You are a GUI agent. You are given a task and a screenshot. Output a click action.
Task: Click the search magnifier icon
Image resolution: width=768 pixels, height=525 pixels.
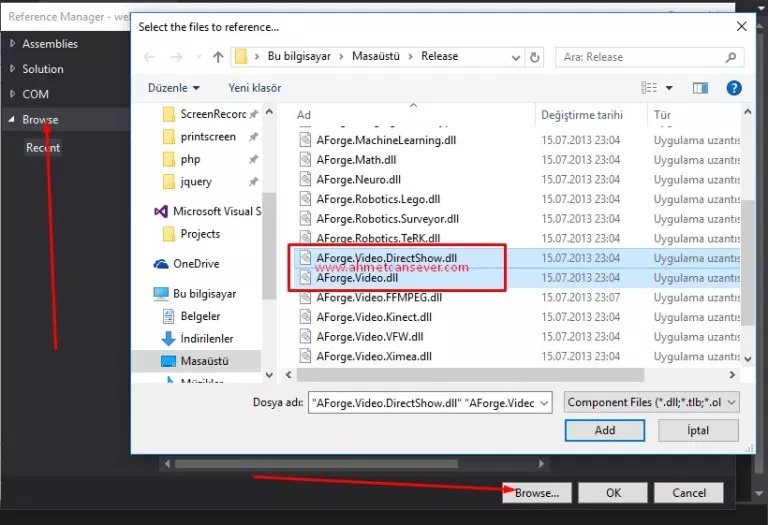pyautogui.click(x=731, y=57)
